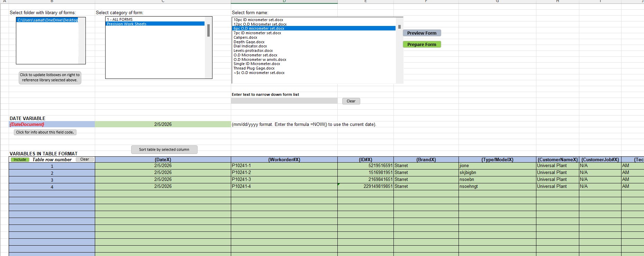Click the {Workorder#X} column header

[x=284, y=159]
